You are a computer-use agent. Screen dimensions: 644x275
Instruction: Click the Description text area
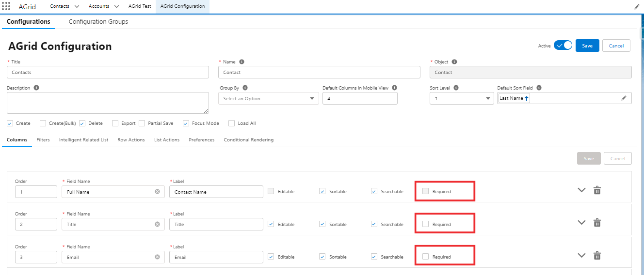point(108,103)
